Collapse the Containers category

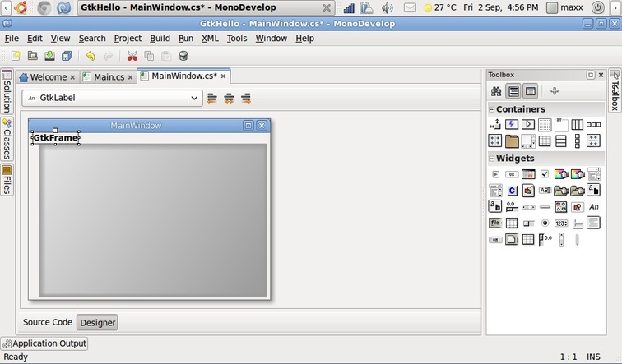(x=492, y=109)
